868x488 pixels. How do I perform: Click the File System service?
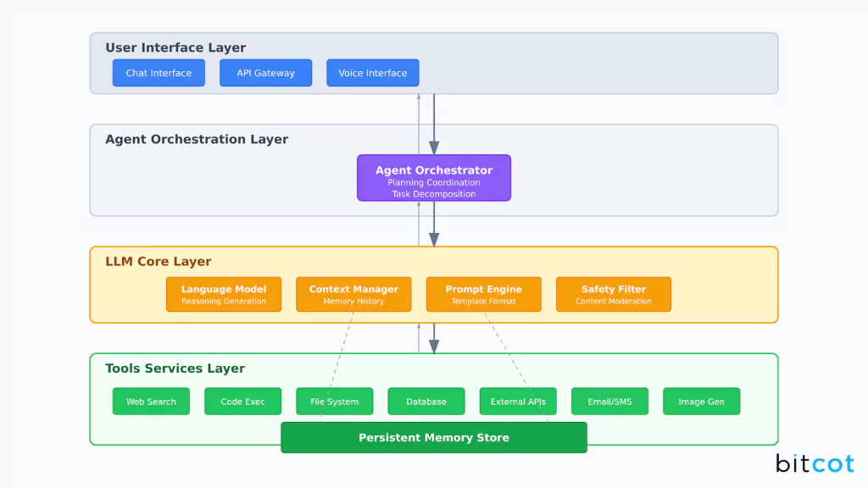334,401
